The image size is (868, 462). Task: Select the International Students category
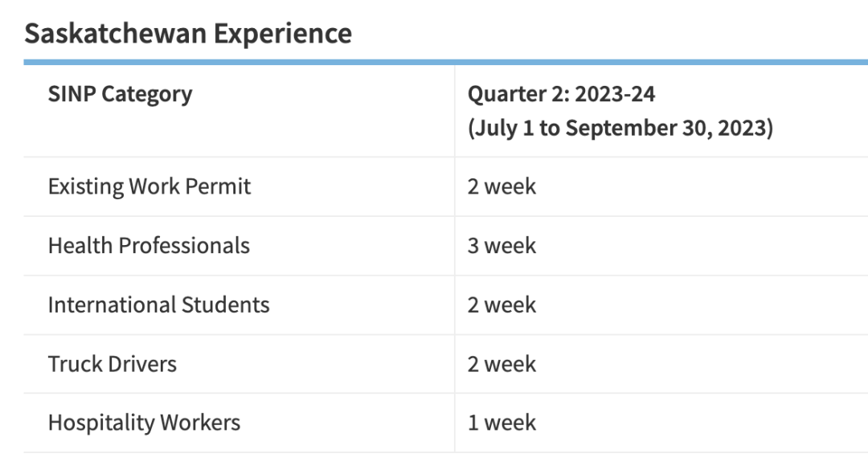click(x=158, y=305)
